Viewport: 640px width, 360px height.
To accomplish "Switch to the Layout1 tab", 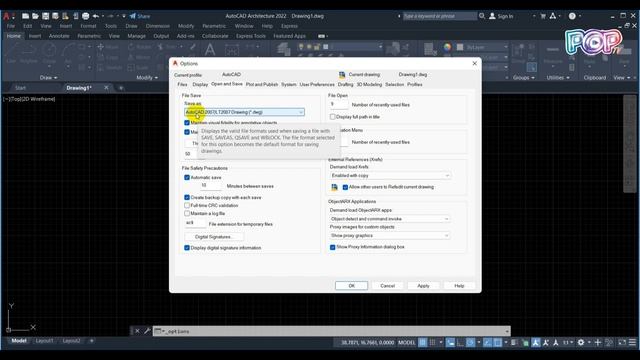I will pos(44,340).
